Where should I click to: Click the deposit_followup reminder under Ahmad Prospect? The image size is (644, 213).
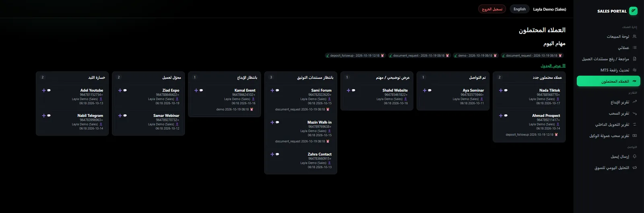pyautogui.click(x=532, y=135)
